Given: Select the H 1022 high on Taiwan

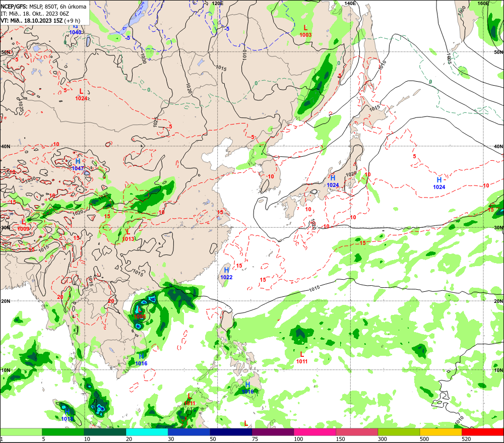Looking at the screenshot, I should pyautogui.click(x=226, y=274).
